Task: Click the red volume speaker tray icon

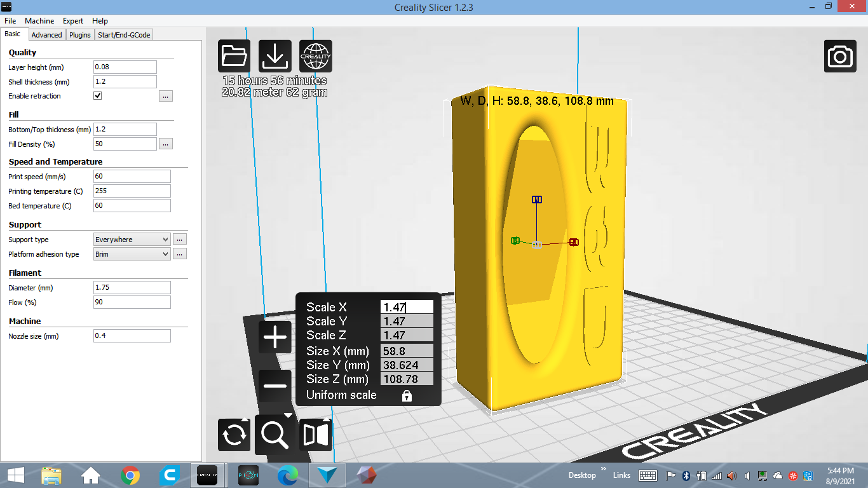Action: (x=732, y=475)
